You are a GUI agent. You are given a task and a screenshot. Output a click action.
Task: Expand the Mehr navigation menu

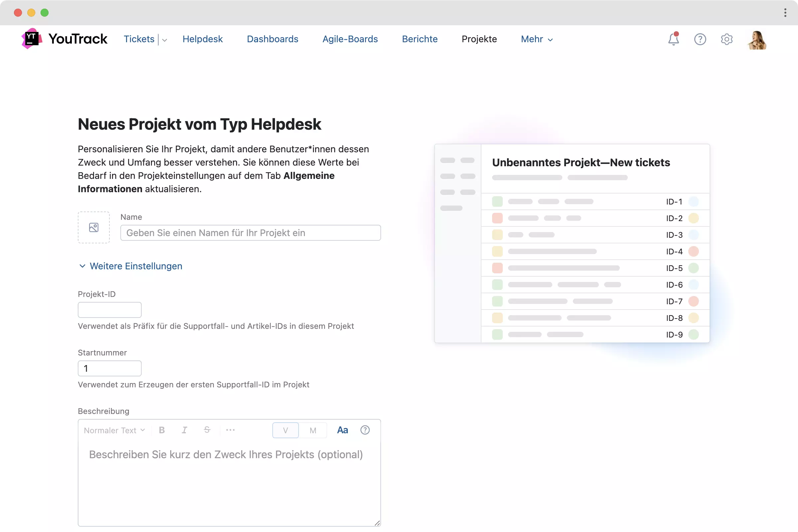coord(537,39)
